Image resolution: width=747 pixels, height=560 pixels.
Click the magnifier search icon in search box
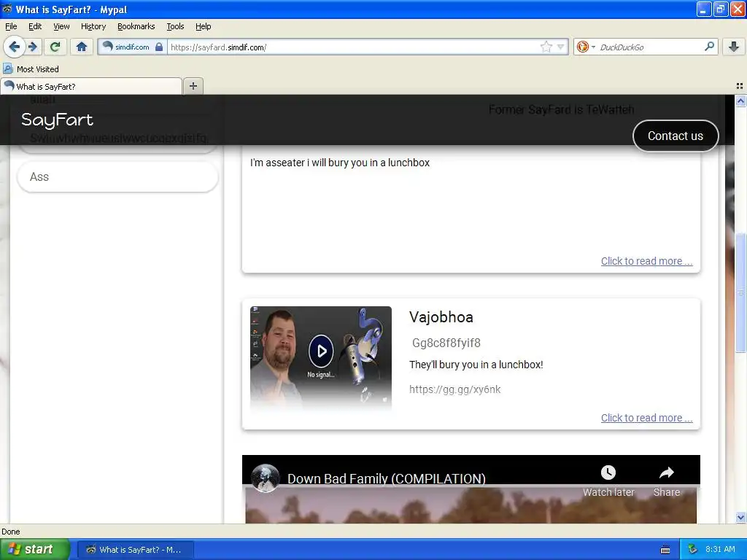tap(709, 46)
